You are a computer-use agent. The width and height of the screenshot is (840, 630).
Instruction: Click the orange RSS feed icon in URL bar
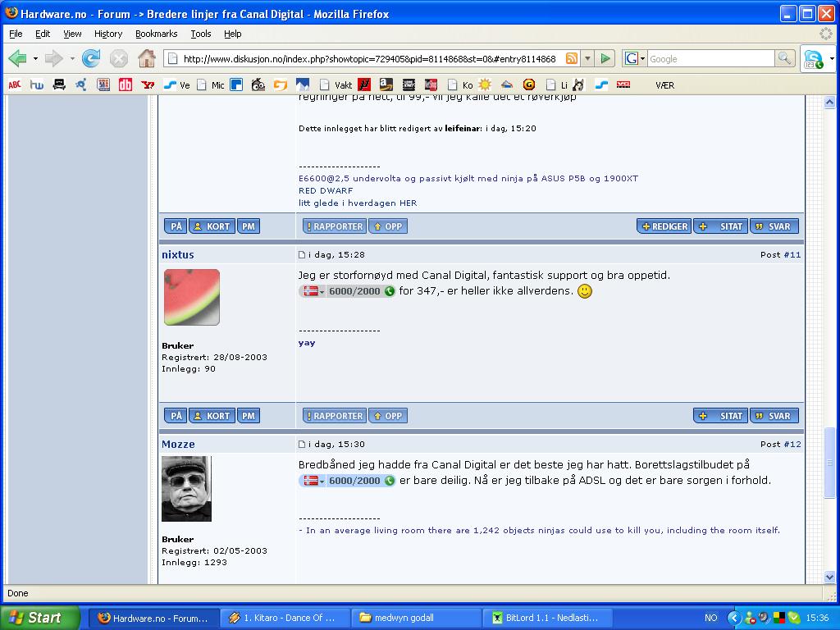(572, 58)
